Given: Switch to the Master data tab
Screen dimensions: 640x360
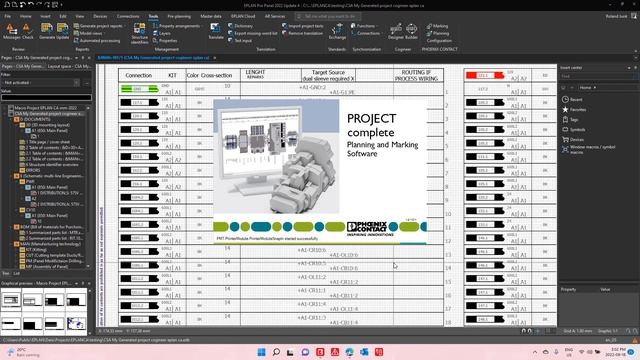Looking at the screenshot, I should click(211, 16).
